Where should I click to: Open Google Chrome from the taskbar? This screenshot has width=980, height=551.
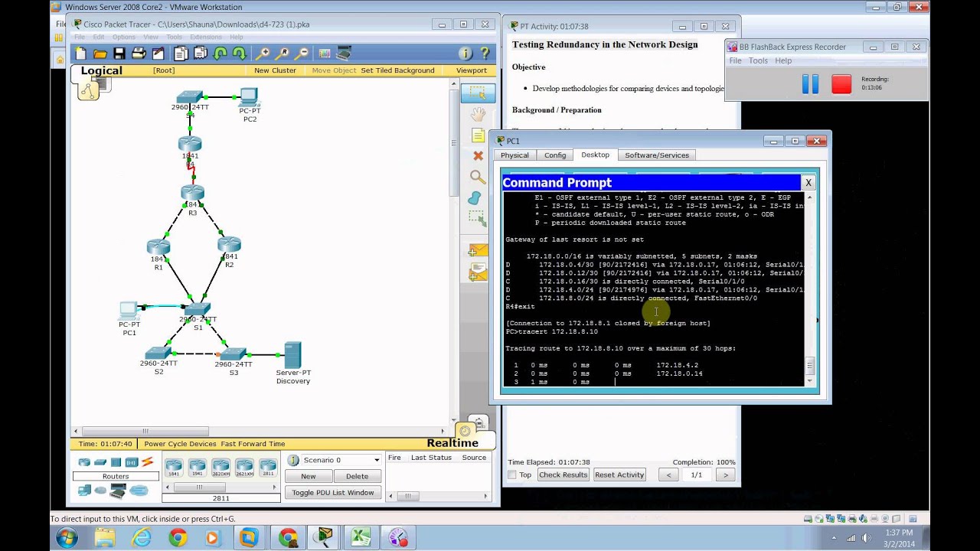tap(178, 538)
